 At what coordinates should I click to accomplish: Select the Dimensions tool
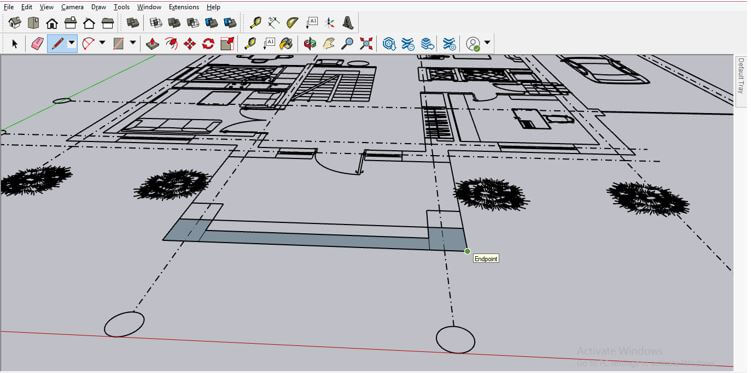[274, 23]
